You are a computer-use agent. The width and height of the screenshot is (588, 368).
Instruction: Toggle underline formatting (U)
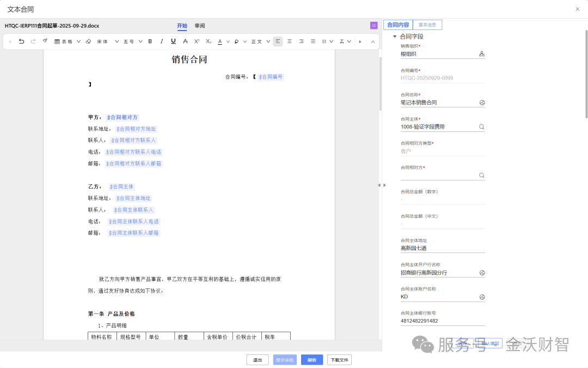point(173,41)
